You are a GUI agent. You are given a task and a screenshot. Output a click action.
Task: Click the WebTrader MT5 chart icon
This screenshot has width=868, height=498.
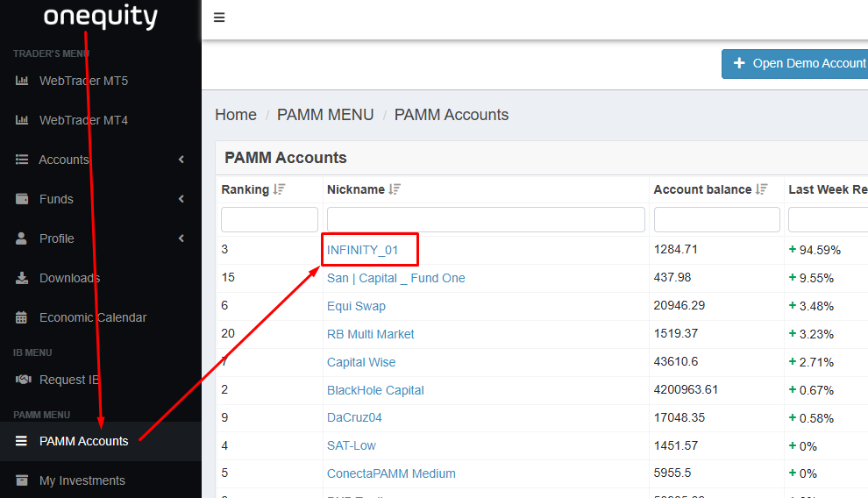tap(22, 81)
